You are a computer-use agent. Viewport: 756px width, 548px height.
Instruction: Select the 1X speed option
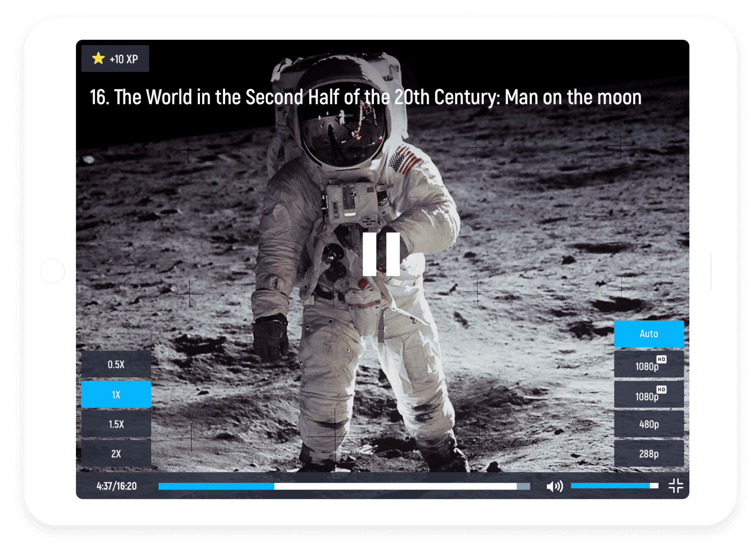tap(116, 394)
